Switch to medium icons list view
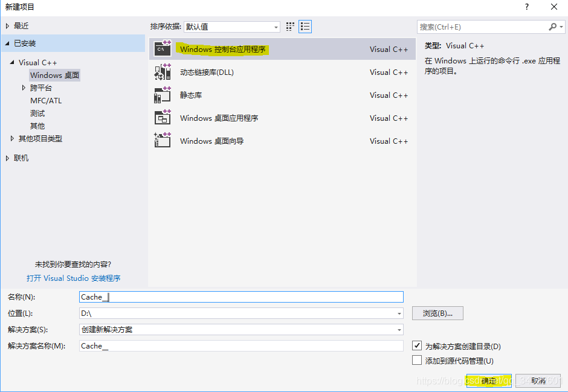Screen dimensions: 568x392 pos(305,27)
